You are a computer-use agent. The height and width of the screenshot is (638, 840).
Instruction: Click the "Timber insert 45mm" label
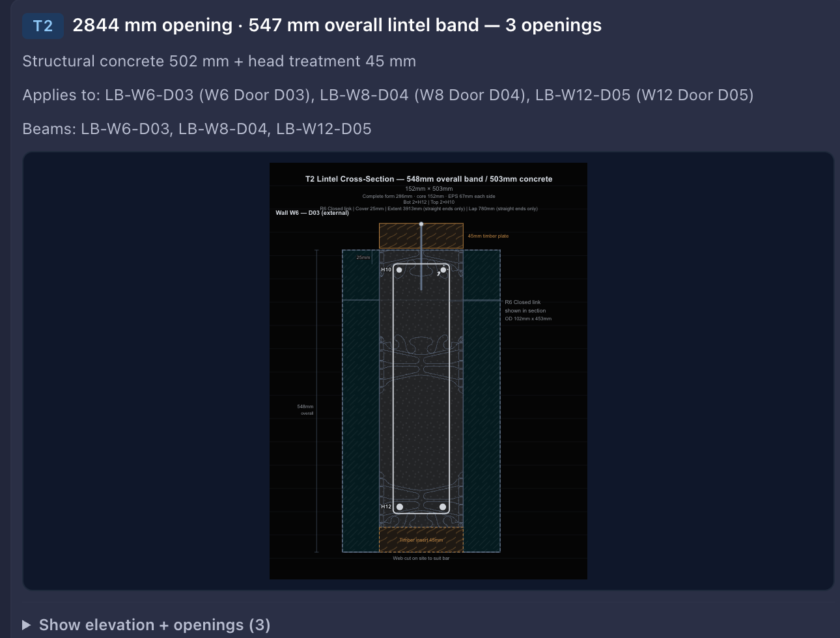[421, 540]
